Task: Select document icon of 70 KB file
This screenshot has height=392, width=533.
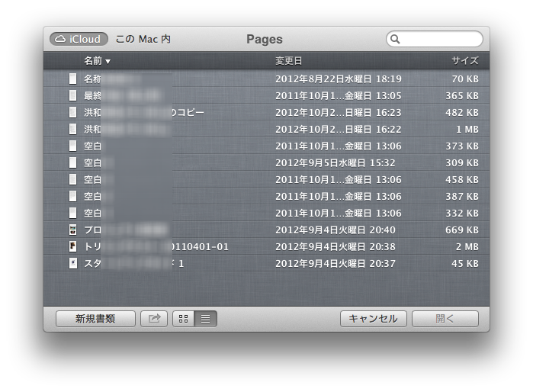Action: (72, 79)
